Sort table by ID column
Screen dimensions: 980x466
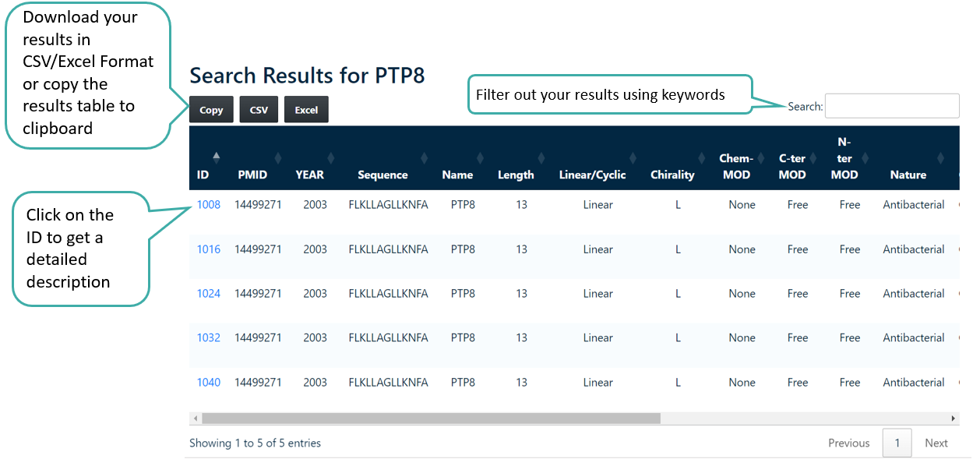pyautogui.click(x=203, y=175)
